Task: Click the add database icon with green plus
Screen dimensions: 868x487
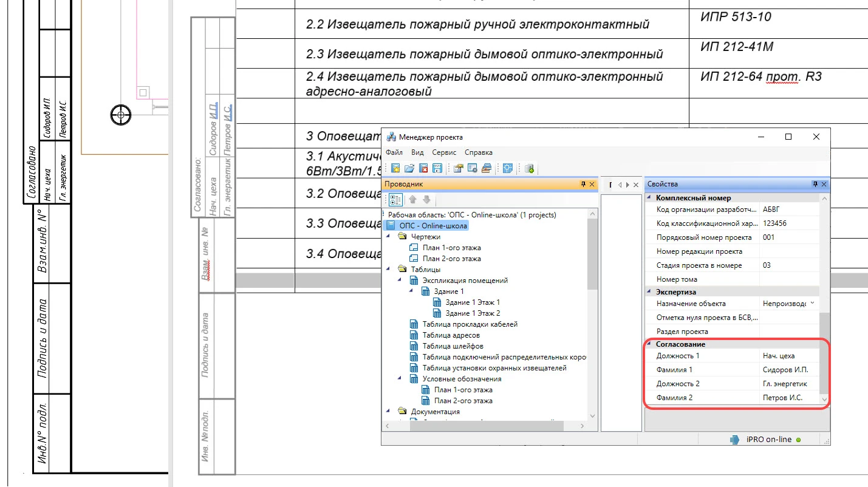Action: [x=529, y=168]
